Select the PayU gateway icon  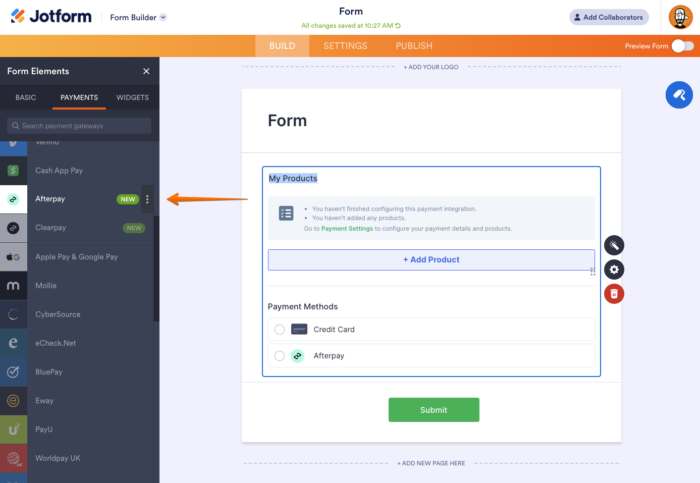(x=13, y=429)
